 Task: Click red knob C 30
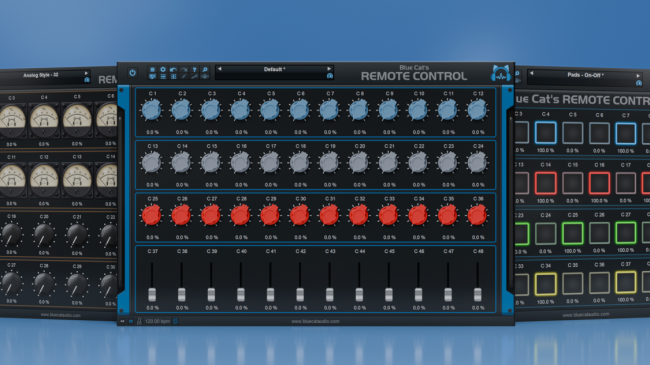[x=300, y=215]
